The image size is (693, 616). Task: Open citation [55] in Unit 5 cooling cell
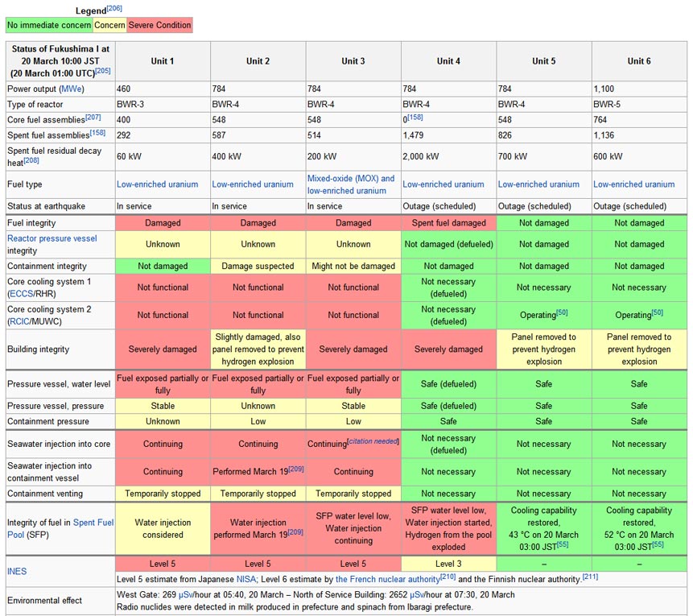[x=563, y=544]
